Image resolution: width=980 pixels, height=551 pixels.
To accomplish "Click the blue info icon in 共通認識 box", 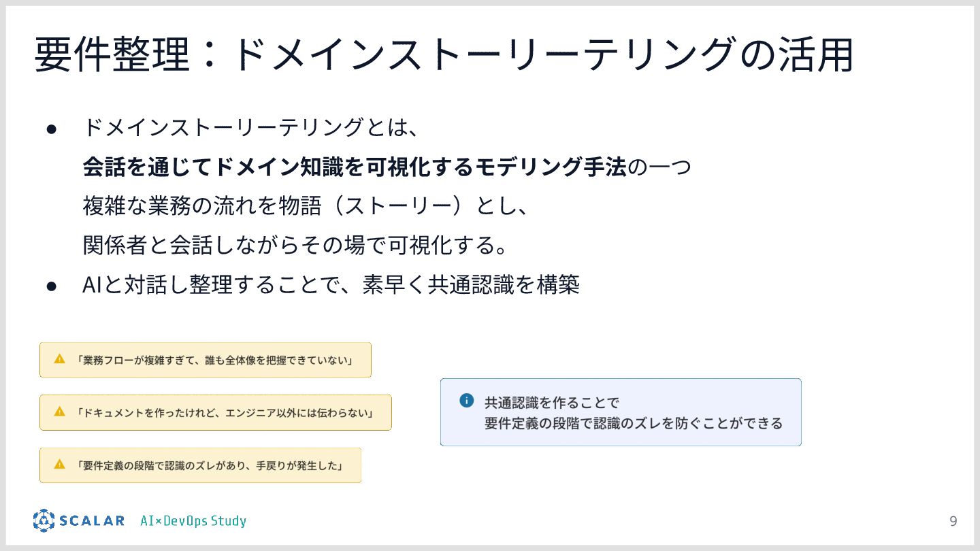I will pos(466,401).
